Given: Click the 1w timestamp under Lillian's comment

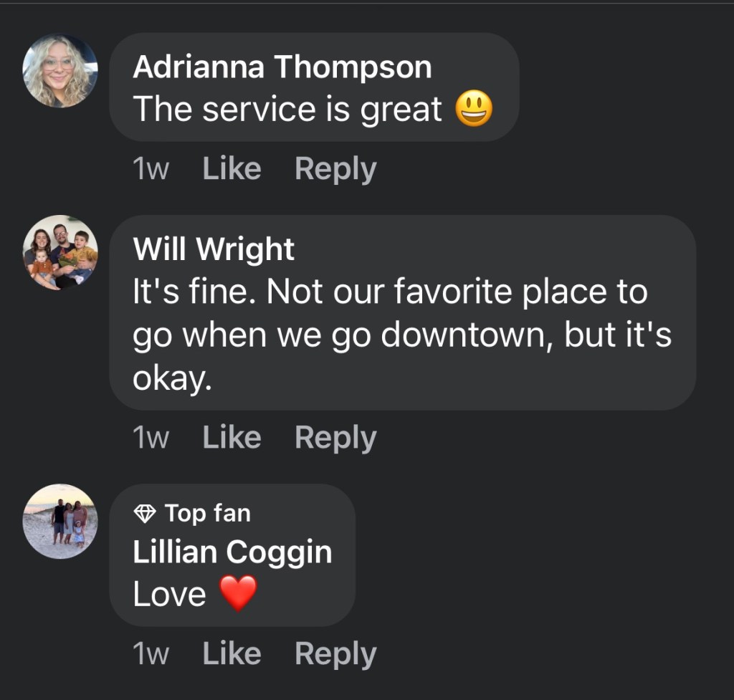Looking at the screenshot, I should tap(151, 654).
